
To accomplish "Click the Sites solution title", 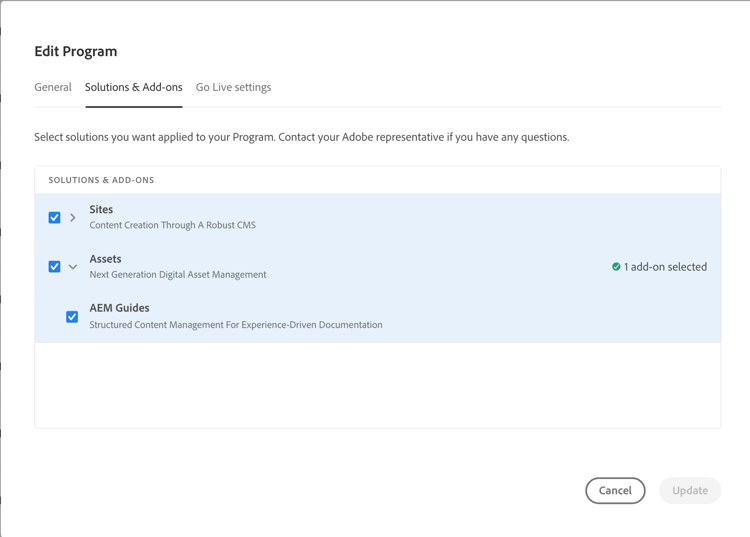I will 101,209.
